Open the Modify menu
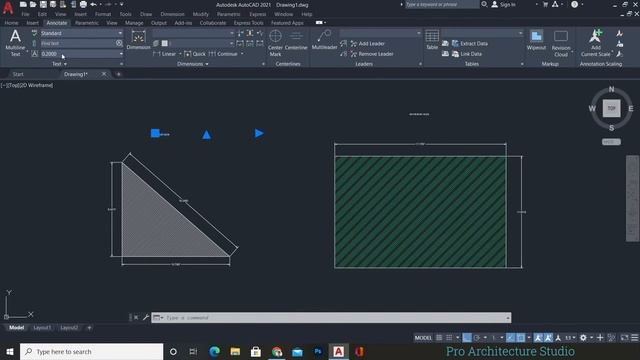The width and height of the screenshot is (640, 360). click(200, 14)
